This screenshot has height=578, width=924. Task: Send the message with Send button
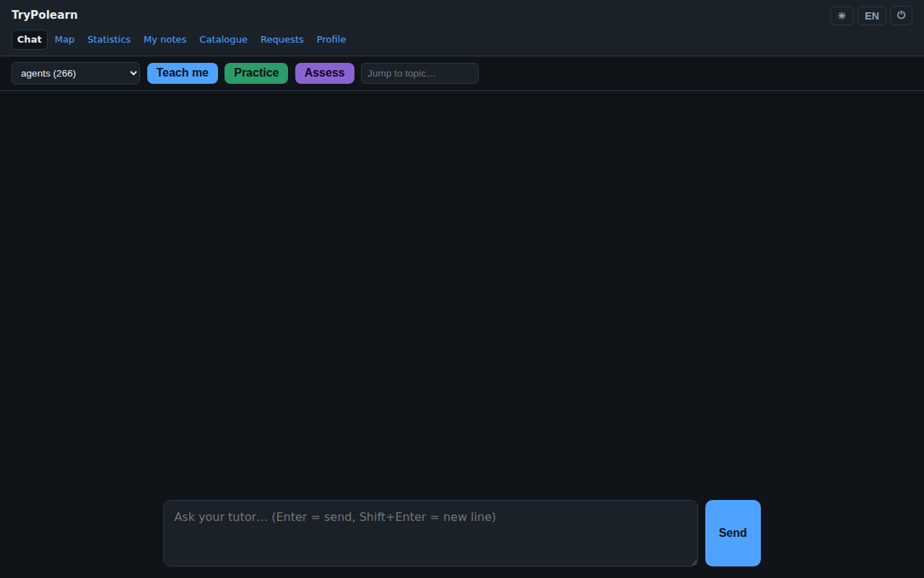click(x=733, y=533)
